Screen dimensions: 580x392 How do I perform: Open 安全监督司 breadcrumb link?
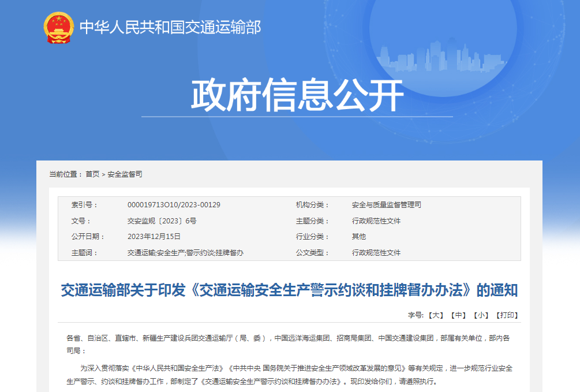click(x=125, y=174)
